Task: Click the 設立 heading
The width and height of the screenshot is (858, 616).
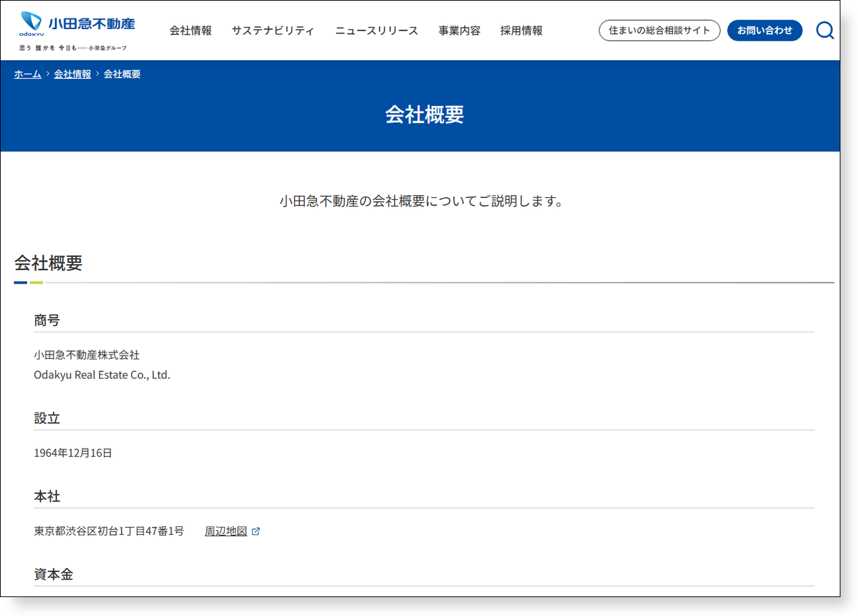Action: 47,418
